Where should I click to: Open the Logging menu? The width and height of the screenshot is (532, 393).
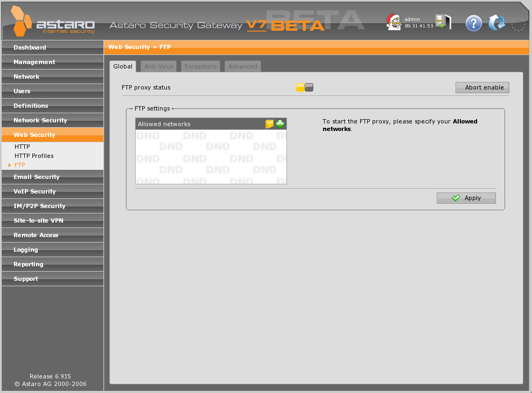pyautogui.click(x=53, y=250)
